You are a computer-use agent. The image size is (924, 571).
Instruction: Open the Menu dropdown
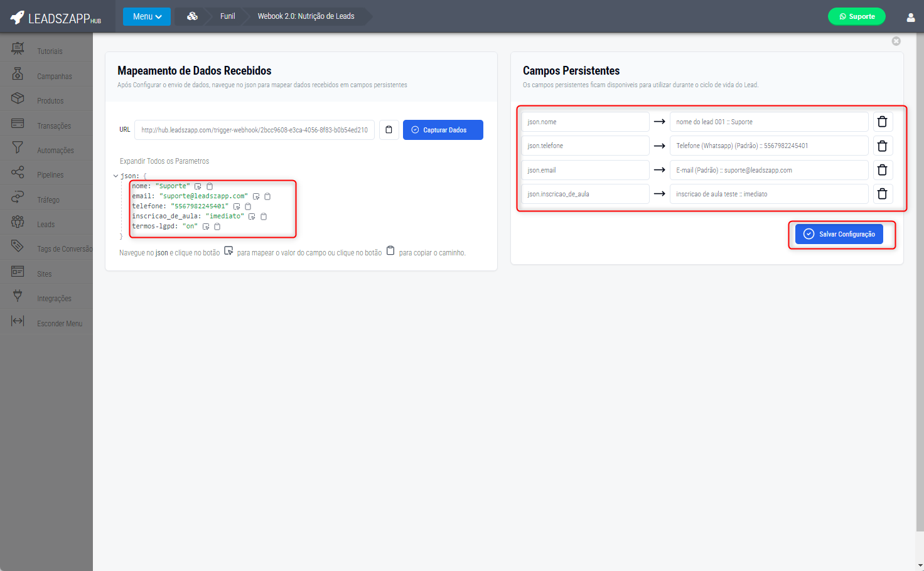pos(146,16)
